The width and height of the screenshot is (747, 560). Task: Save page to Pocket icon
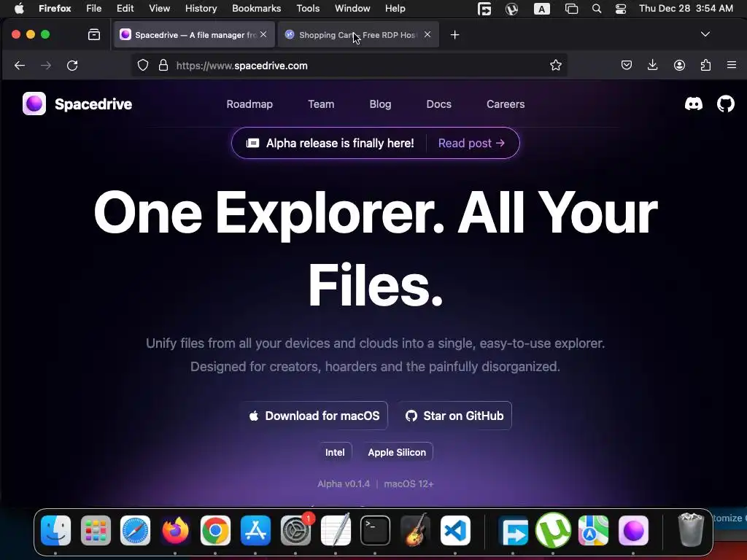point(627,65)
